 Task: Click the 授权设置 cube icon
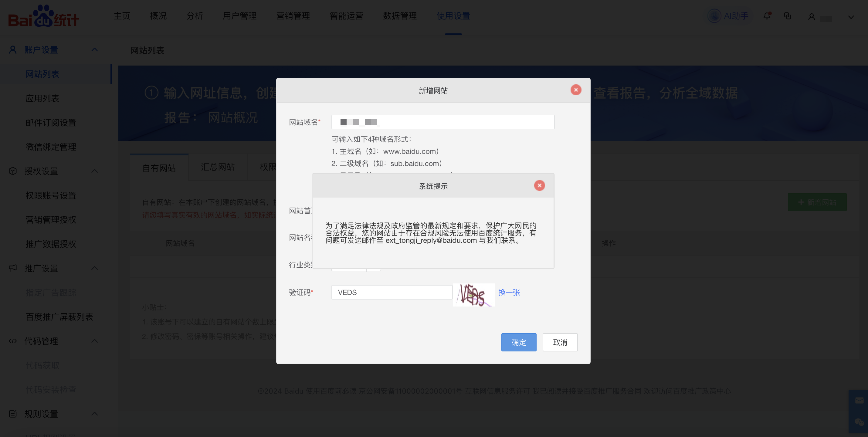[x=13, y=171]
